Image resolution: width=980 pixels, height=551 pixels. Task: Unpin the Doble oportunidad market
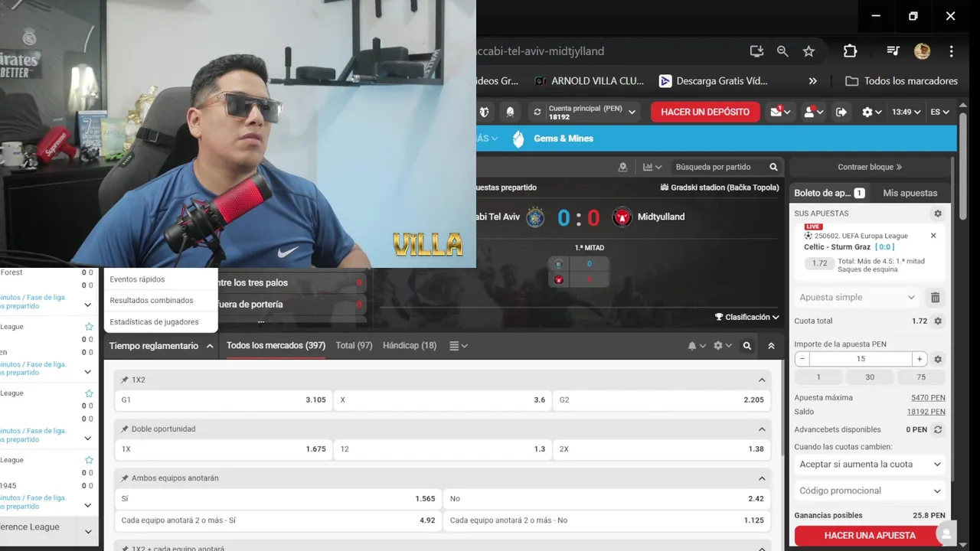tap(125, 429)
